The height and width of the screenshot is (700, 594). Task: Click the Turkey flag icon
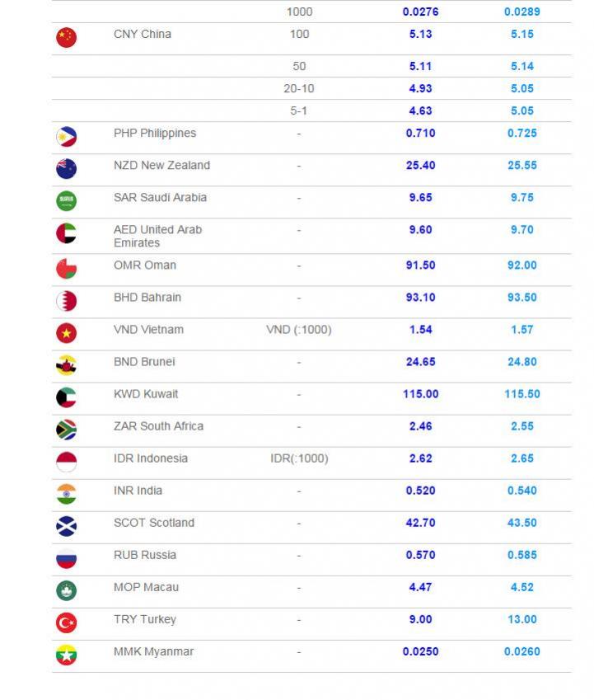(x=67, y=622)
